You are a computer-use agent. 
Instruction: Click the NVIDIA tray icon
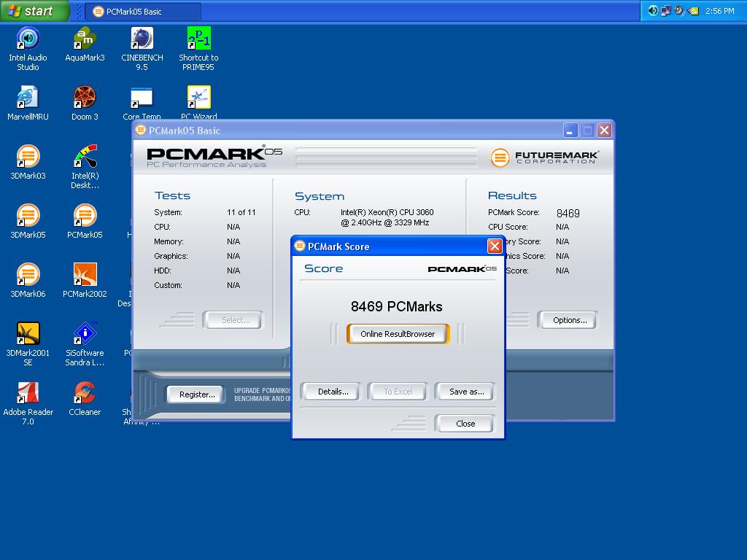coord(694,10)
